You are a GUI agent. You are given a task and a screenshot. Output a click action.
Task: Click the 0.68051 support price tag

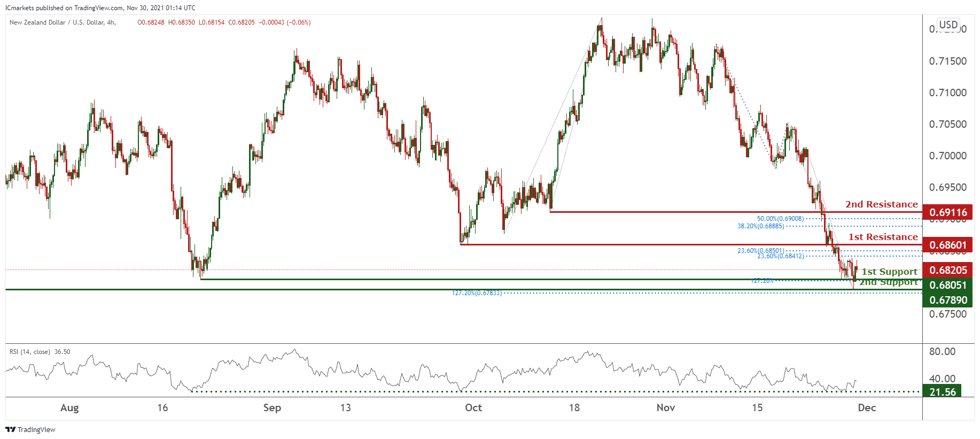pos(947,285)
